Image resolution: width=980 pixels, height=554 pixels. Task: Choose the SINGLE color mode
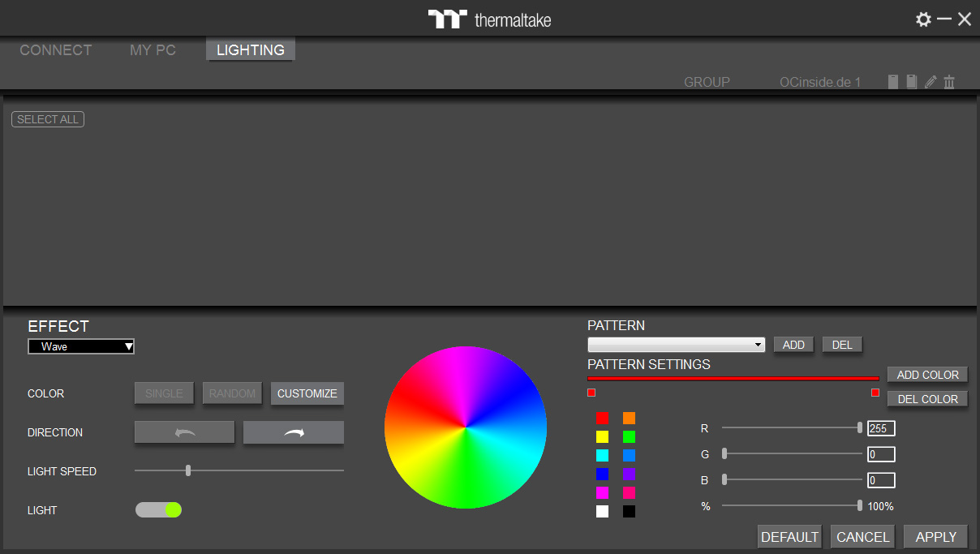pos(164,393)
